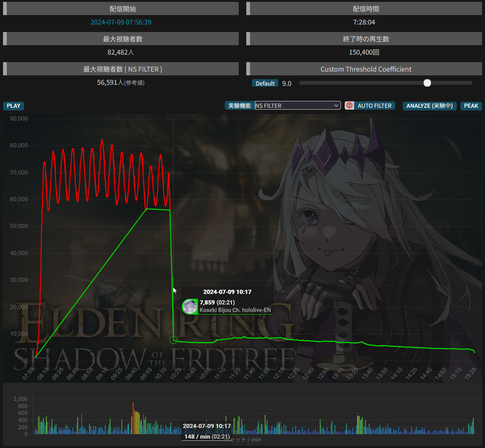
Task: Click the tallest orange bar in chat chart
Action: pyautogui.click(x=133, y=418)
